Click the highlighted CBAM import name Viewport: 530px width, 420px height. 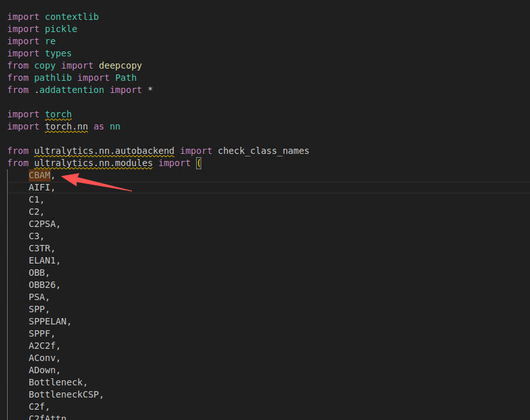[40, 175]
